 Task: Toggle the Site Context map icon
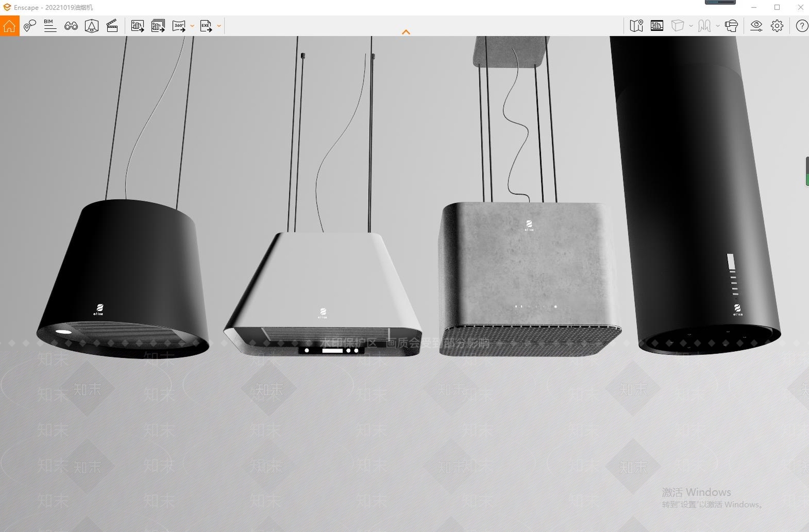click(637, 26)
